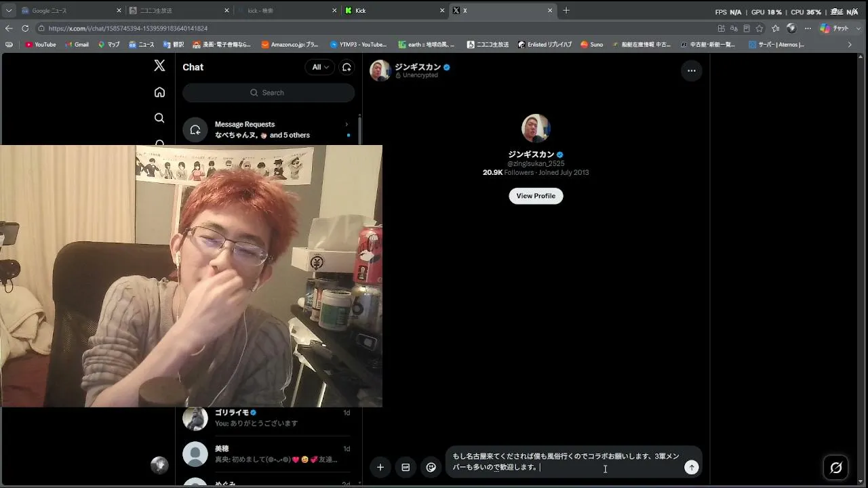Start a new chat with the compose icon
Image resolution: width=868 pixels, height=488 pixels.
point(347,67)
